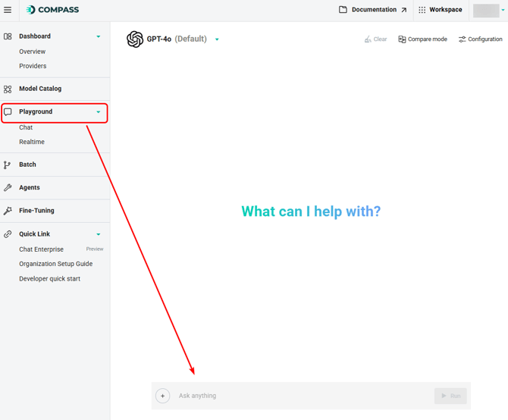Viewport: 508px width, 420px height.
Task: Collapse the Quick Link section arrow
Action: [98, 234]
